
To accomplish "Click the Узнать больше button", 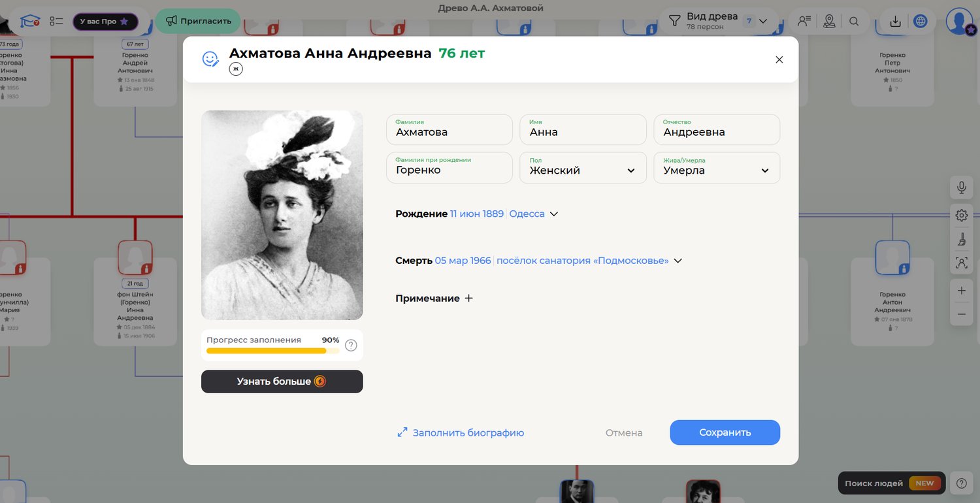I will [282, 381].
